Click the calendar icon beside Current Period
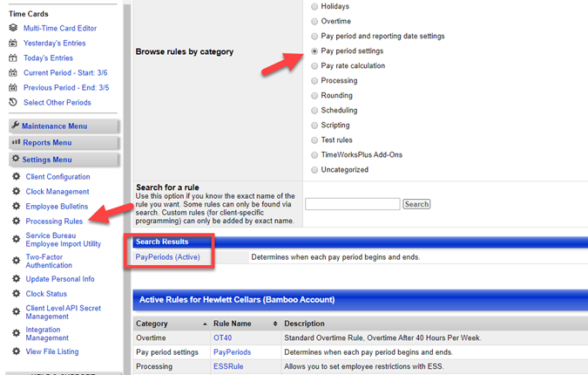Viewport: 588px width, 375px height. [13, 72]
